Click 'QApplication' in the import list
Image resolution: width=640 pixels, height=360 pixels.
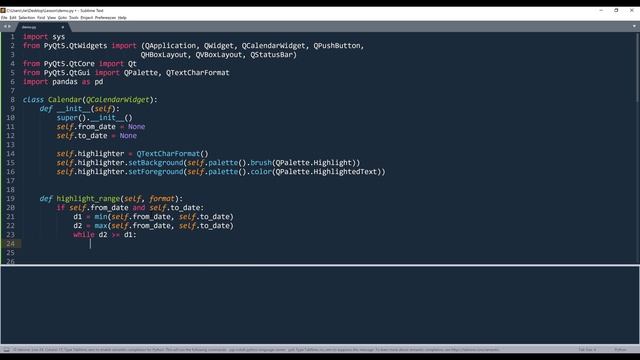(171, 46)
